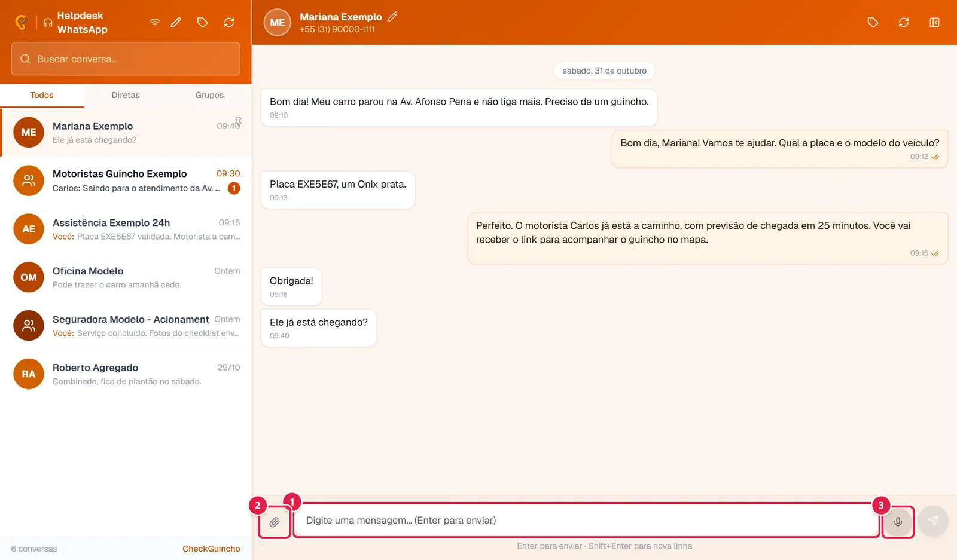Focus the Buscar conversa search field
Screen dimensions: 957x560
[126, 59]
